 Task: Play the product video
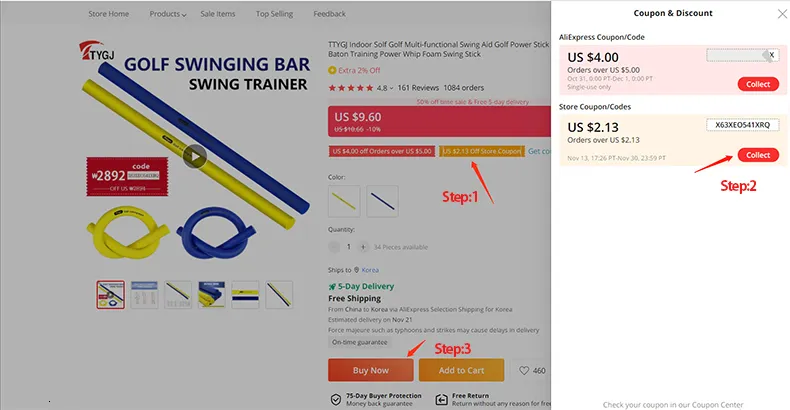point(194,157)
